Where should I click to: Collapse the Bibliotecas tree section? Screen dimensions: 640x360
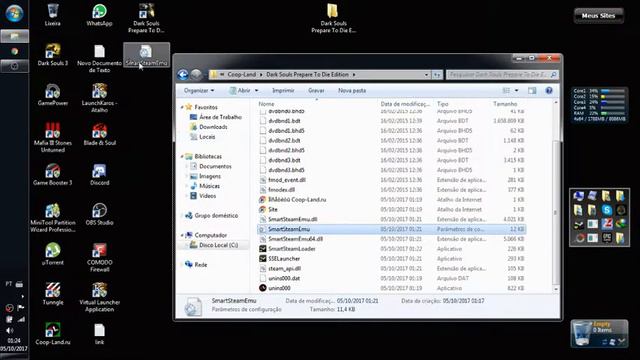[182, 157]
